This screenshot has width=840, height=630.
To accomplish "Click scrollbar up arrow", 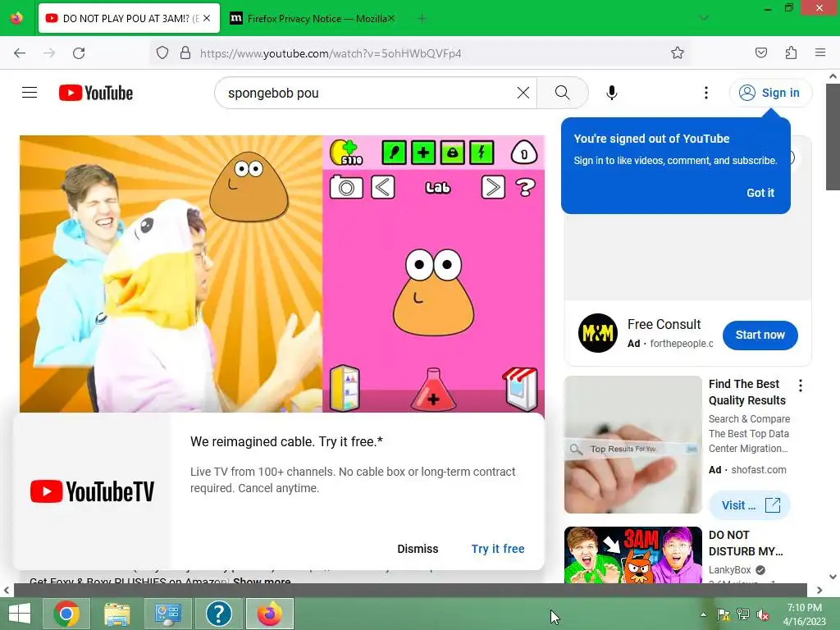I will (x=833, y=76).
